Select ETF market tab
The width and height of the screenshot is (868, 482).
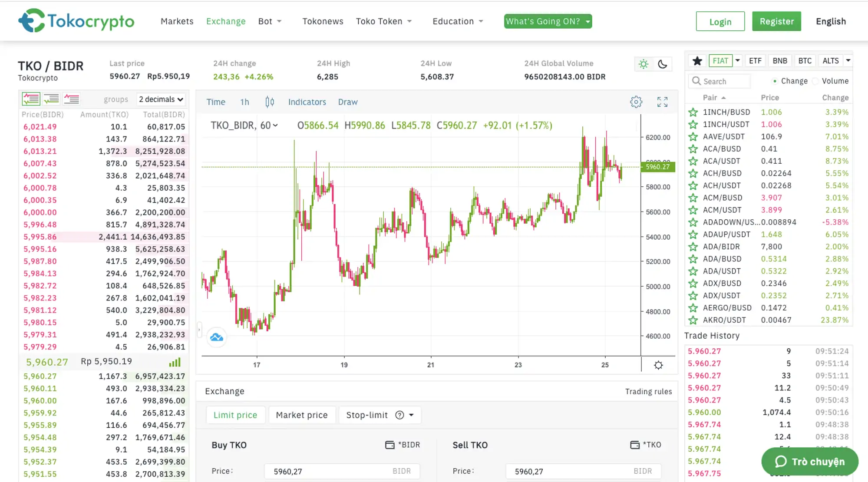[x=755, y=61]
